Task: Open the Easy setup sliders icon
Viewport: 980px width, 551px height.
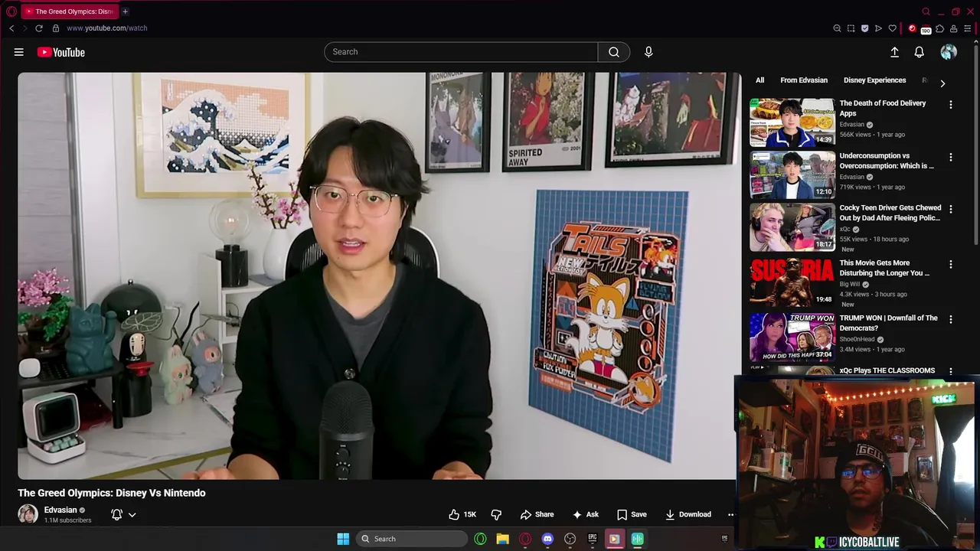Action: click(968, 28)
